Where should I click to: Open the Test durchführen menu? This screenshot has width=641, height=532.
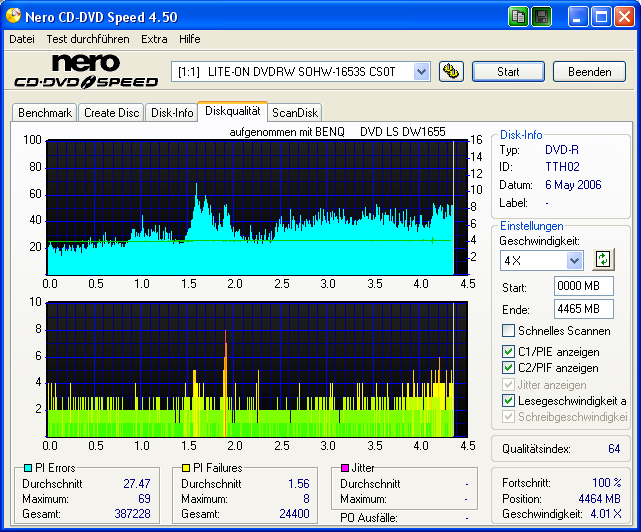click(x=88, y=39)
